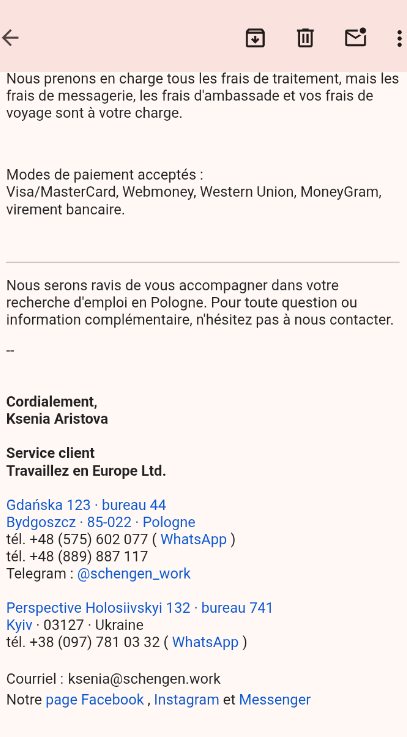Open the Messenger link
This screenshot has height=737, width=407.
tap(275, 700)
